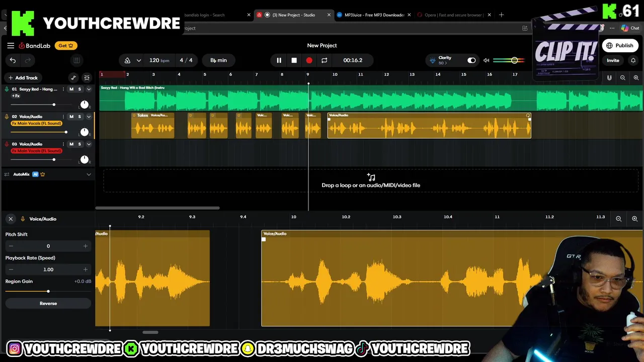Expand the AutoMix panel chevron
The height and width of the screenshot is (362, 644).
tap(89, 174)
